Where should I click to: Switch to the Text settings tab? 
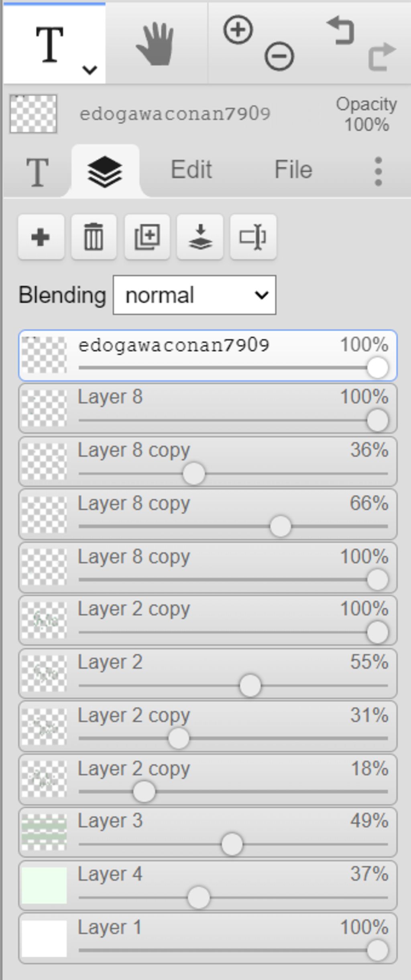(x=37, y=172)
